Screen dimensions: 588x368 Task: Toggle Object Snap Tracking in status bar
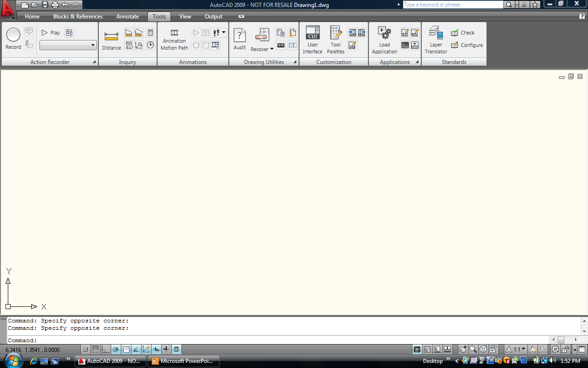[x=136, y=349]
